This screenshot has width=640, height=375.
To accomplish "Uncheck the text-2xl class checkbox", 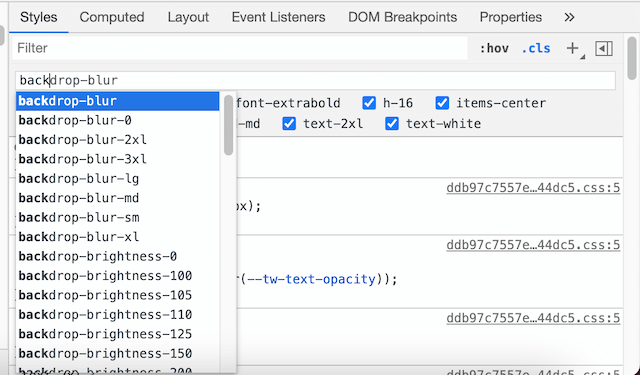I will (289, 123).
